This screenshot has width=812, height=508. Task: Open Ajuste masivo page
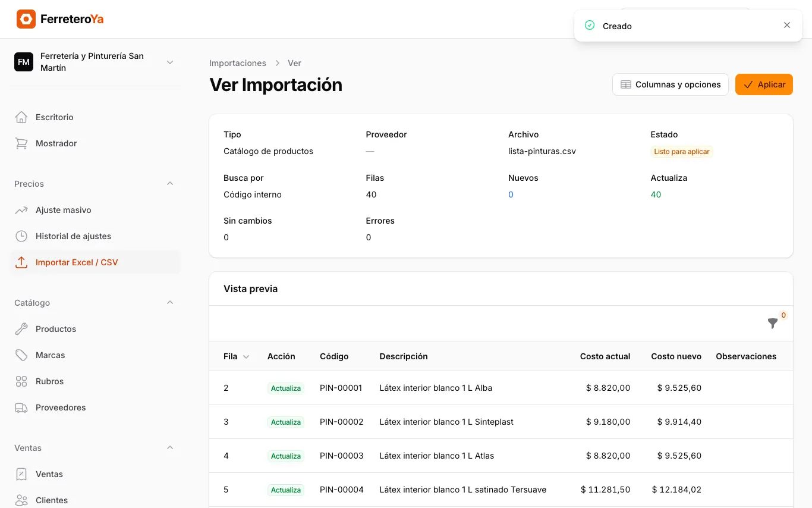95,210
